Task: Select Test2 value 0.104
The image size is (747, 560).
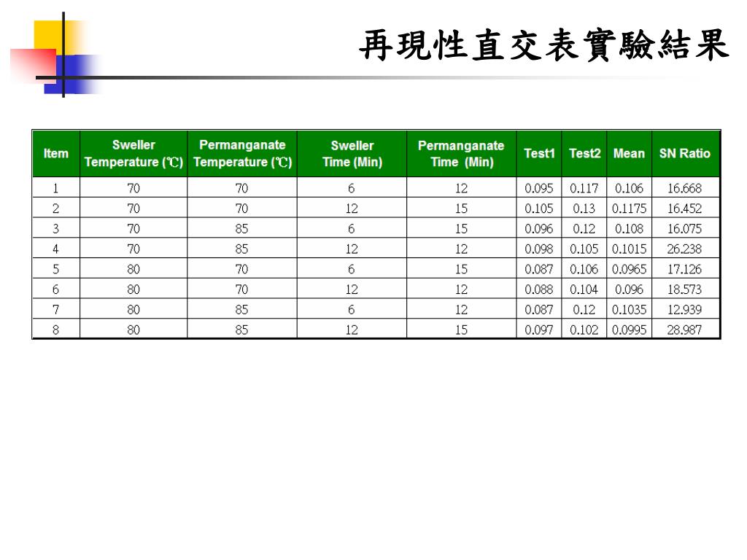Action: 584,289
